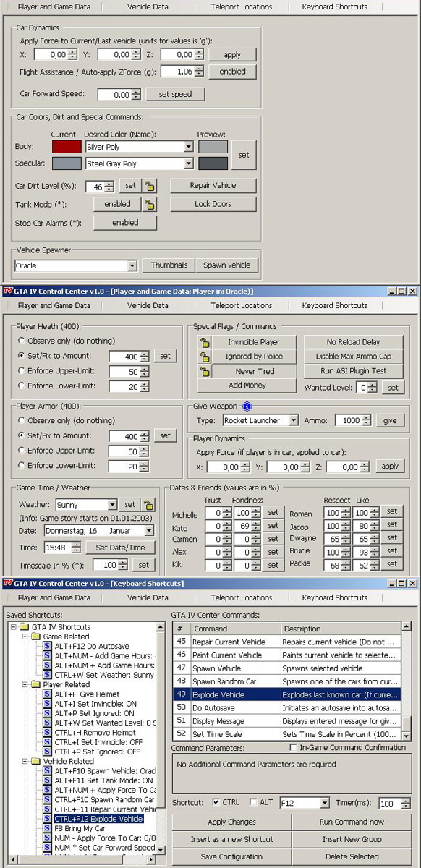The height and width of the screenshot is (868, 421).
Task: Click the commands list vertical scrollbar
Action: click(x=406, y=681)
